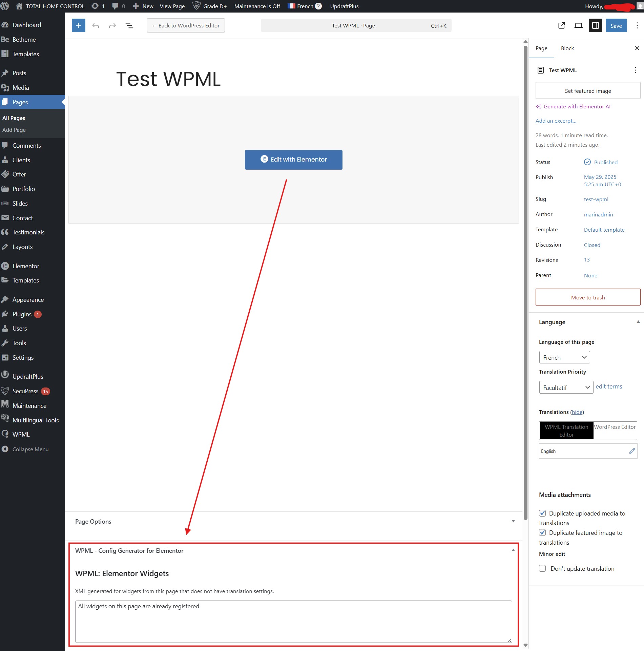The height and width of the screenshot is (651, 644).
Task: Click Generate with Elementor AI
Action: (573, 106)
